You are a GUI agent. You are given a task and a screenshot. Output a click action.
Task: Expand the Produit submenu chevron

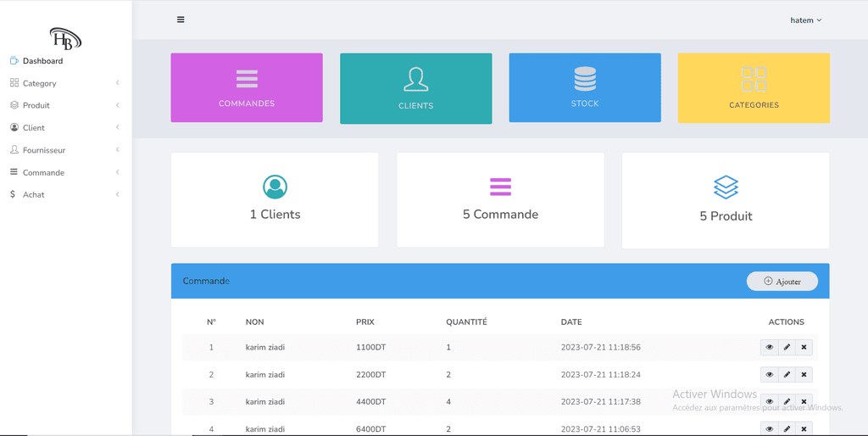[117, 104]
